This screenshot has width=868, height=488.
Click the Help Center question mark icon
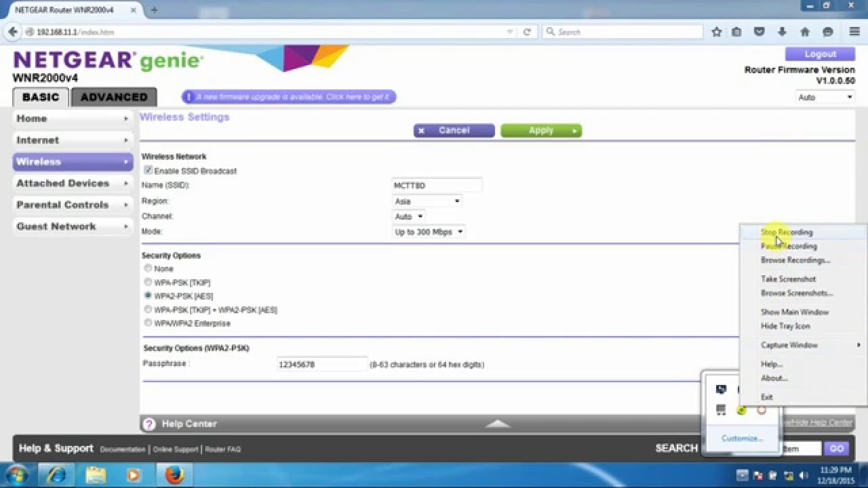tap(149, 424)
